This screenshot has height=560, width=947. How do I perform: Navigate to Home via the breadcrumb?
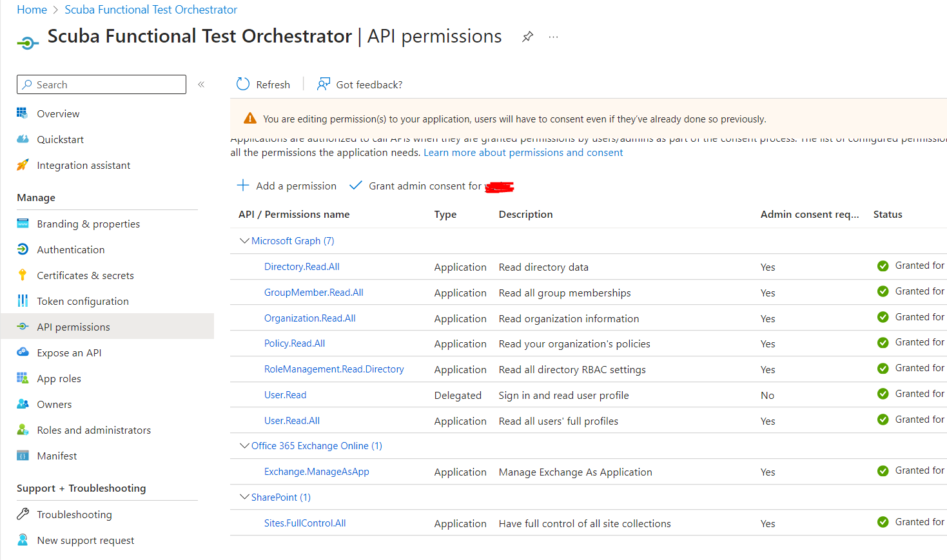point(31,9)
